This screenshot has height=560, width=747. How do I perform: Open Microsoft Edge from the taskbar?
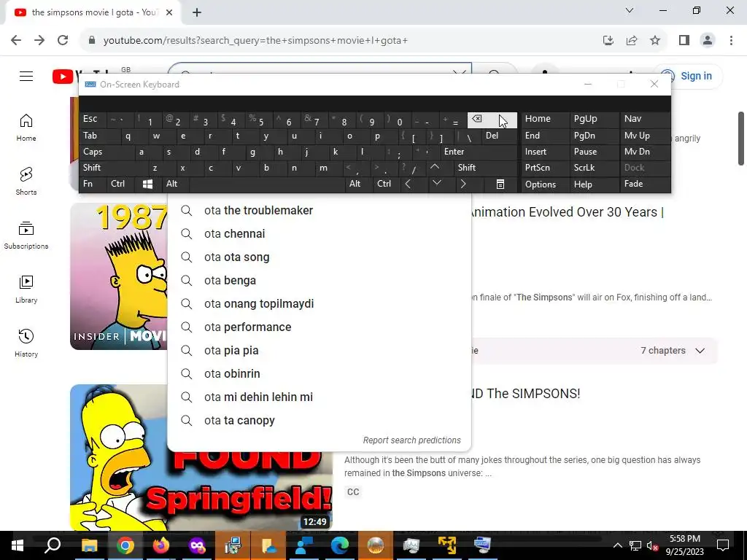click(340, 545)
